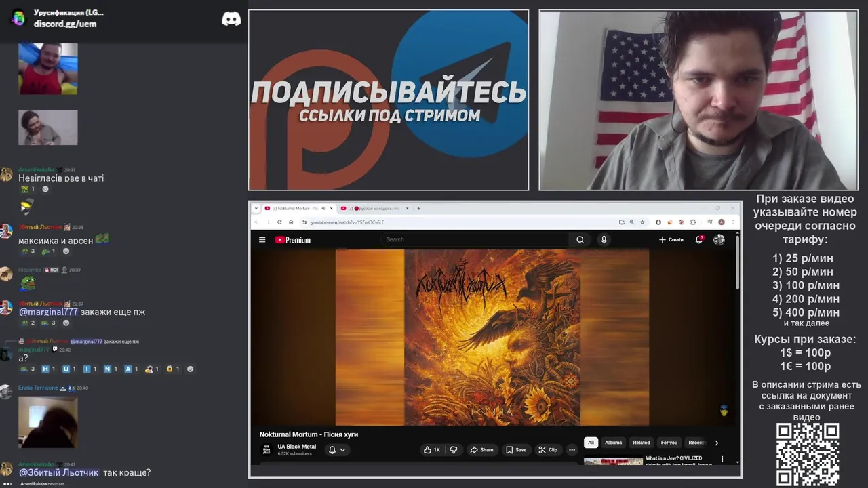Bookmark this page with the star icon
This screenshot has height=488, width=868.
coord(642,222)
